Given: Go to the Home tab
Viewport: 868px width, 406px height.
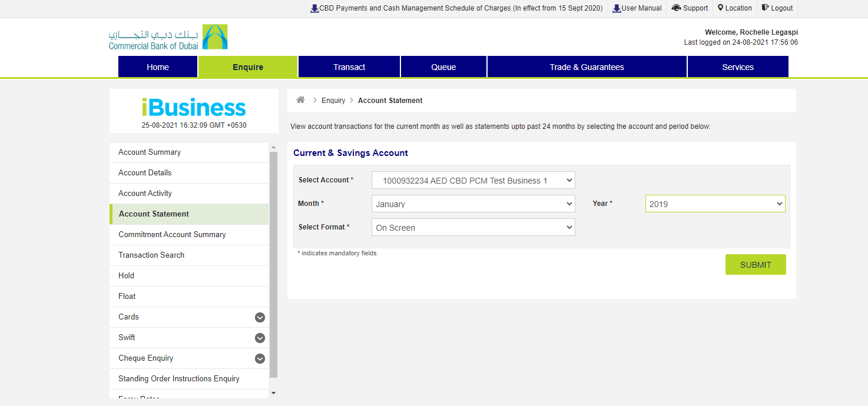Looking at the screenshot, I should pyautogui.click(x=158, y=66).
